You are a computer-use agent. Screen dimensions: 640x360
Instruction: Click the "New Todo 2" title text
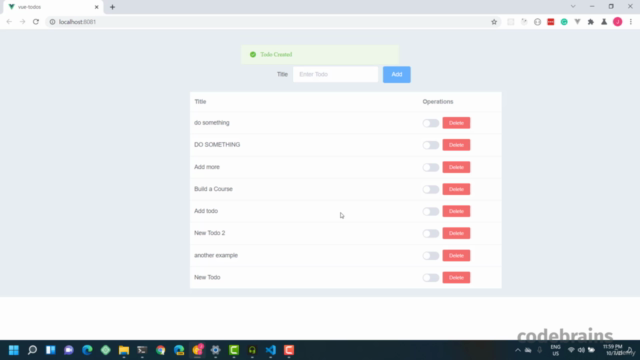[x=210, y=233]
